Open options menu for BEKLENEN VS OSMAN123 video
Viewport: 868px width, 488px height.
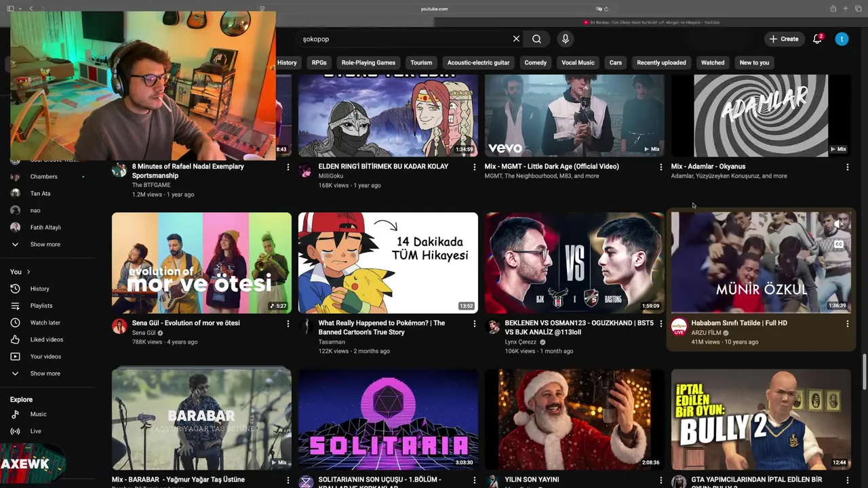pyautogui.click(x=660, y=324)
